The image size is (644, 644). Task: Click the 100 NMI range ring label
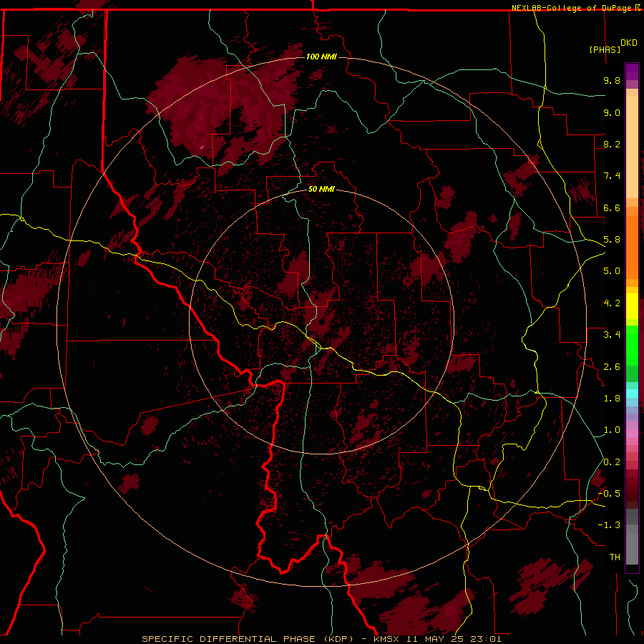[321, 57]
